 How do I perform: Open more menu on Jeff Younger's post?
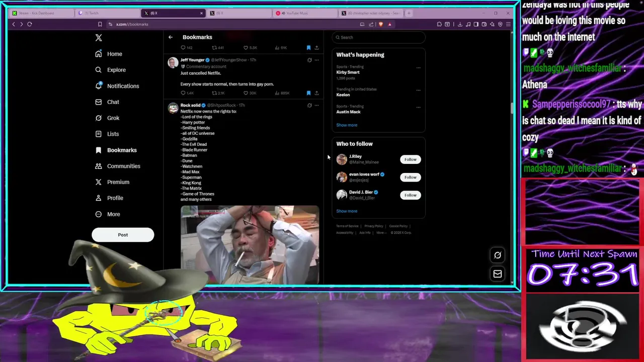coord(316,60)
